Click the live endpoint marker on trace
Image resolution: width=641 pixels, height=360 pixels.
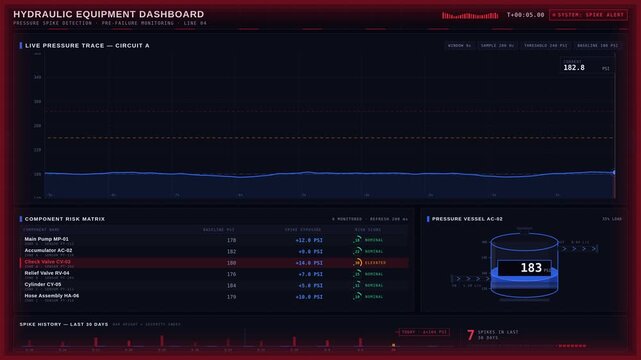(614, 172)
